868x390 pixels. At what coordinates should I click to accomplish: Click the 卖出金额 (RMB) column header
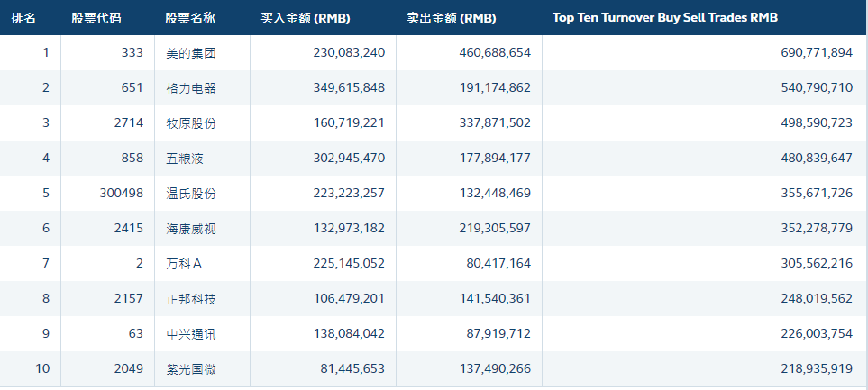[x=452, y=18]
